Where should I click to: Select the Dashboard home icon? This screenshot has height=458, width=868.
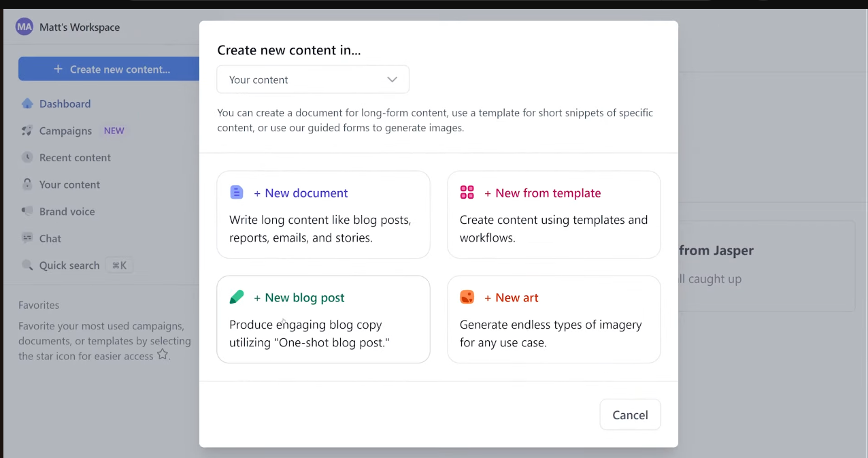(x=27, y=103)
